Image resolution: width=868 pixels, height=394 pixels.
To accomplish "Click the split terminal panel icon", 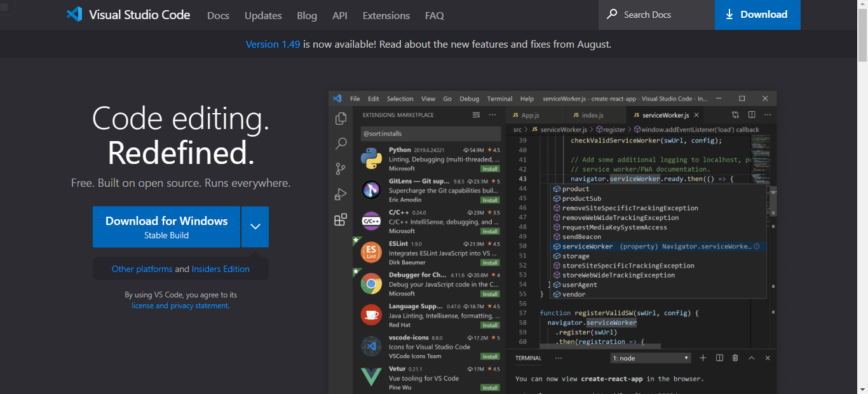I will pos(719,358).
